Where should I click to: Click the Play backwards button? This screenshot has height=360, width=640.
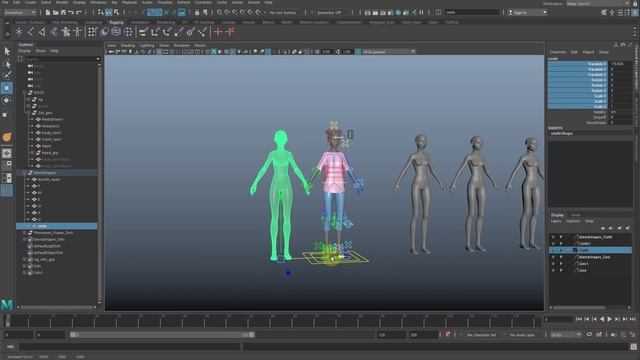coord(602,319)
